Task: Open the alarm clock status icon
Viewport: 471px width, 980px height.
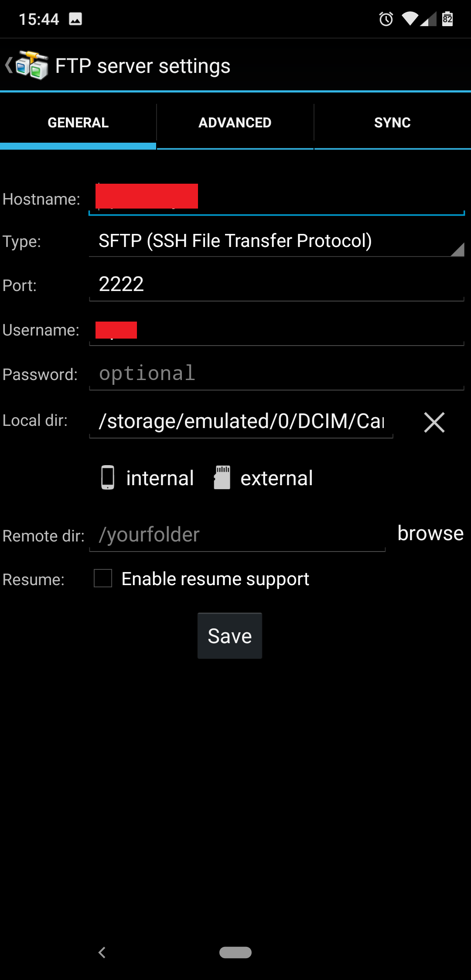Action: tap(386, 19)
